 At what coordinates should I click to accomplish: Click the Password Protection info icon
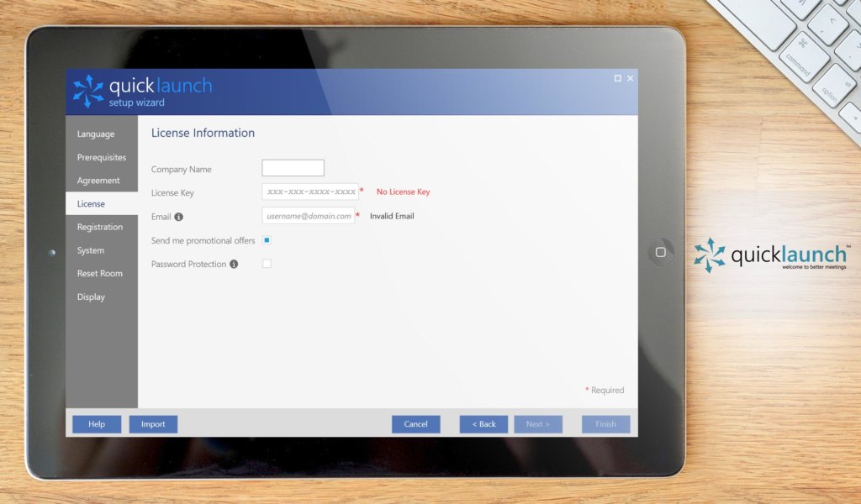pos(234,264)
